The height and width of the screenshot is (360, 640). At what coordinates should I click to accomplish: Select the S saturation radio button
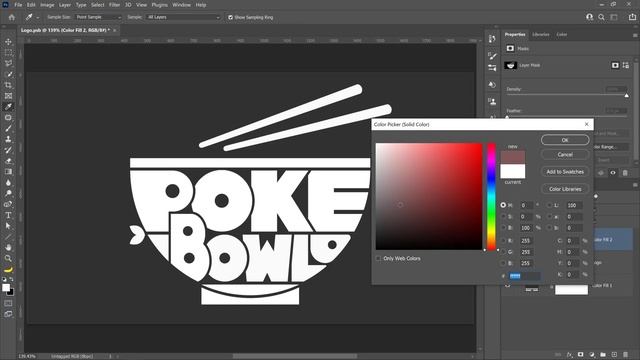(503, 217)
